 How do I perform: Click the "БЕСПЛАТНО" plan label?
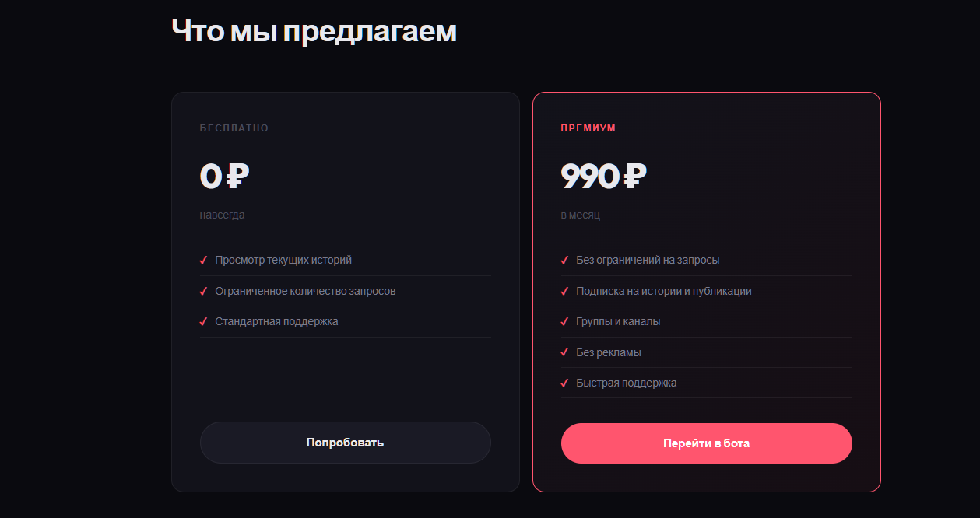(234, 128)
